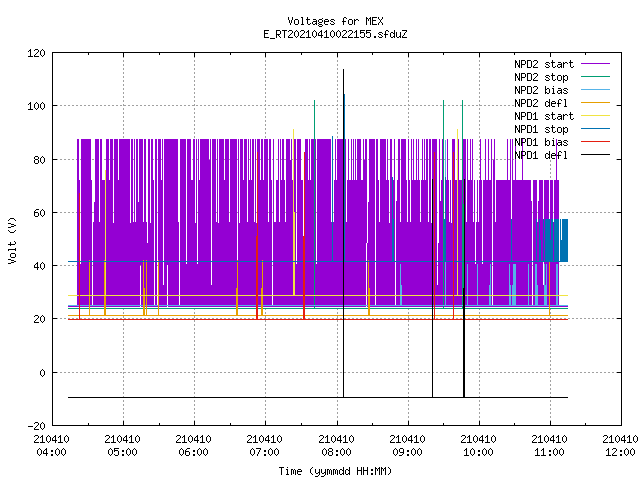Screen dimensions: 640x480
Task: Click the x-axis tick label 05:00
Action: point(122,453)
